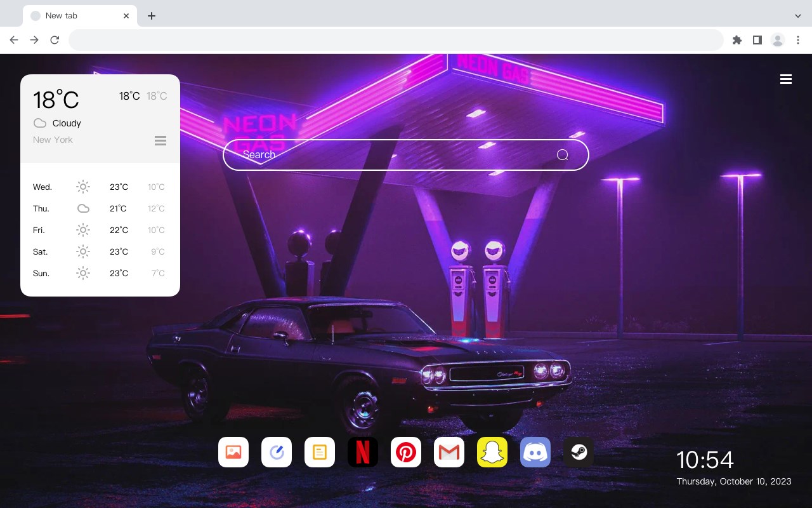812x508 pixels.
Task: Click the search magnifier icon
Action: [x=562, y=155]
